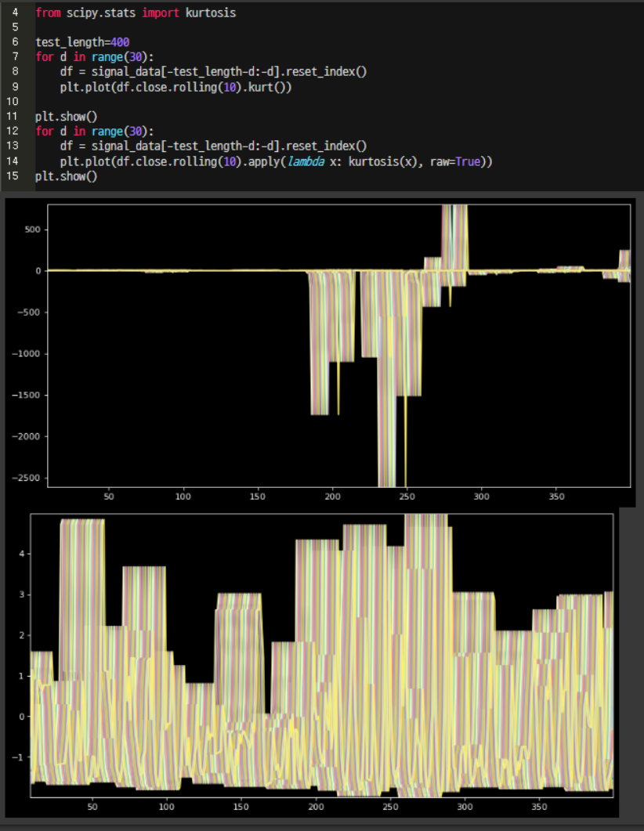The width and height of the screenshot is (644, 831).
Task: Click the 'from scipy.stats import kurtosis' code line
Action: [136, 13]
